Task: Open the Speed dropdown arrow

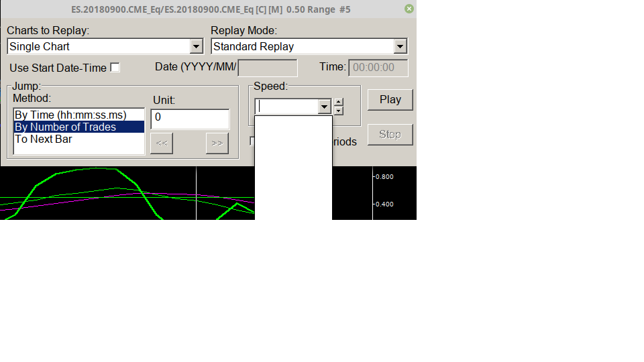Action: coord(325,107)
